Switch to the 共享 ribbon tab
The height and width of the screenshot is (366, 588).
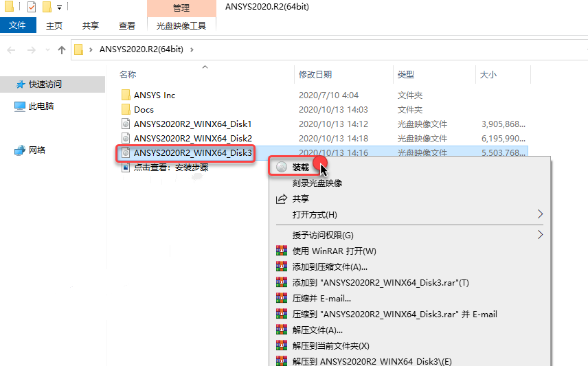91,25
